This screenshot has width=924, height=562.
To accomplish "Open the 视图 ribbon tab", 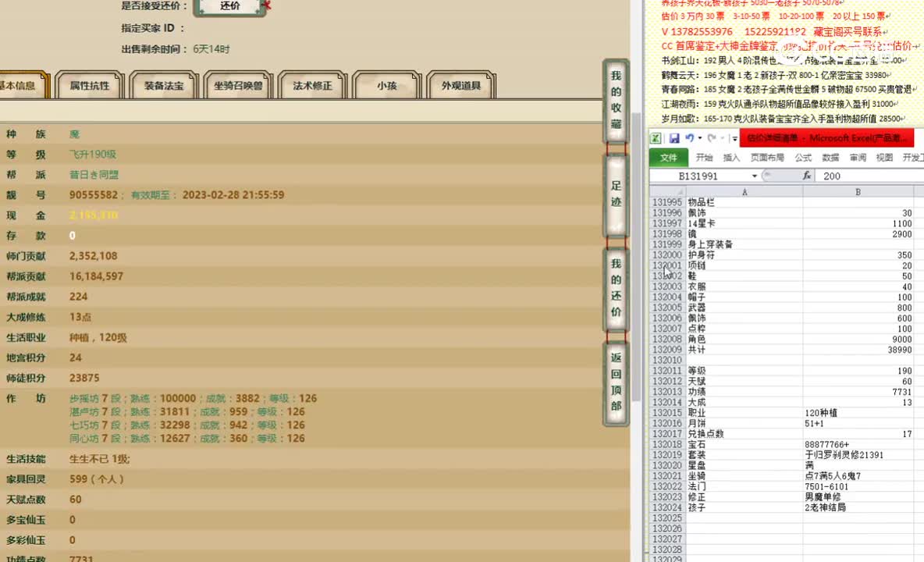I will point(884,158).
